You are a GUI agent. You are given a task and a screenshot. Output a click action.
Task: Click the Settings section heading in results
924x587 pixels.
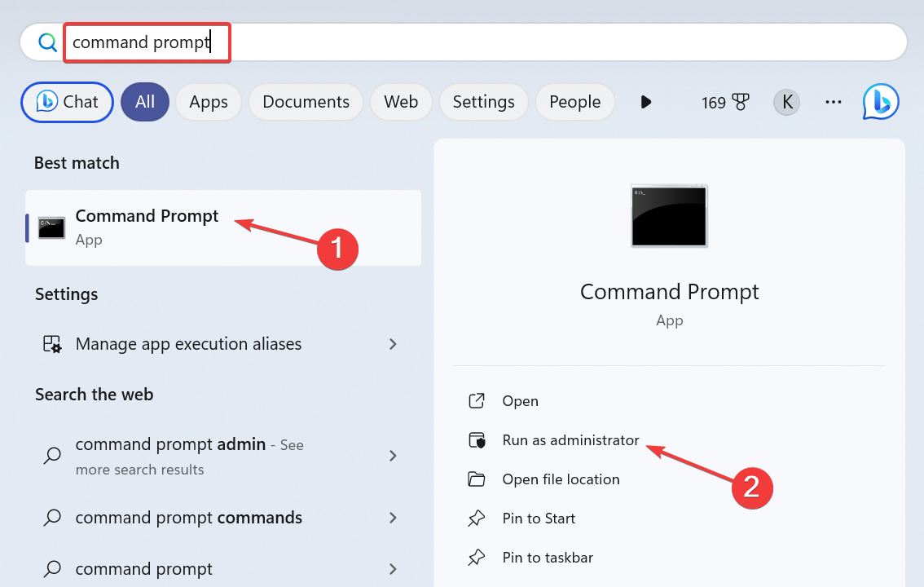(67, 294)
